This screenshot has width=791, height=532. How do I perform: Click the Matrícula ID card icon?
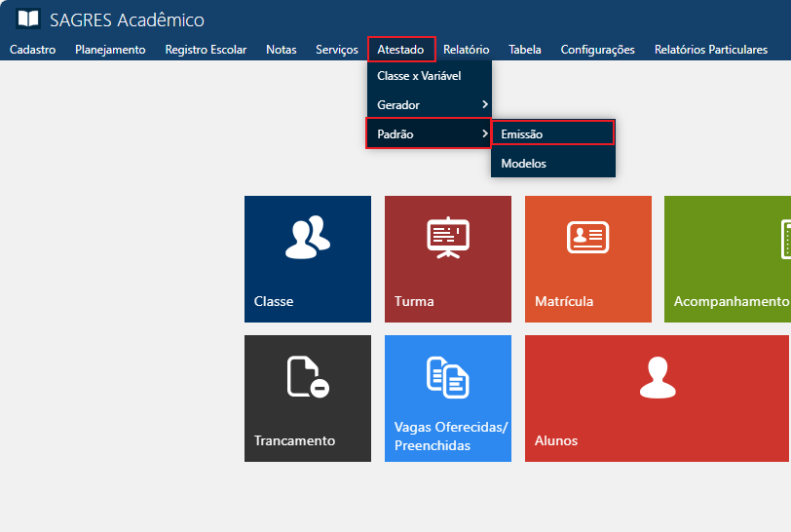[x=587, y=237]
